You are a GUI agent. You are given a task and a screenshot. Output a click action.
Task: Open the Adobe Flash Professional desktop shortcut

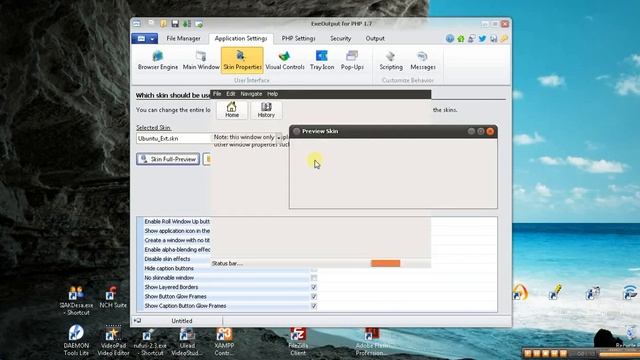[x=371, y=341]
